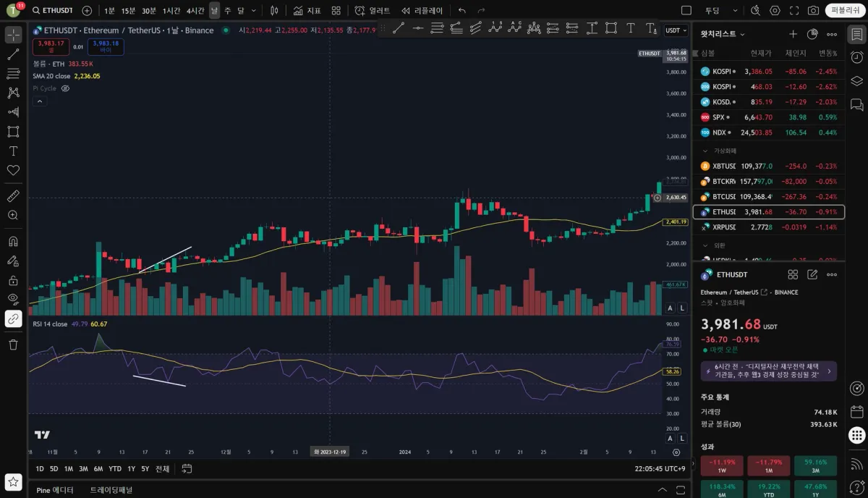
Task: Select the geometric shapes tool in left toolbar
Action: click(x=13, y=132)
